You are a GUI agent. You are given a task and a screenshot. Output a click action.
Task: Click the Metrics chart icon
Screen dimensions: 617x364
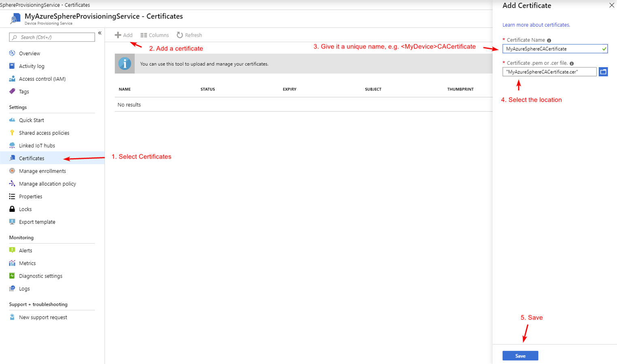click(x=12, y=263)
